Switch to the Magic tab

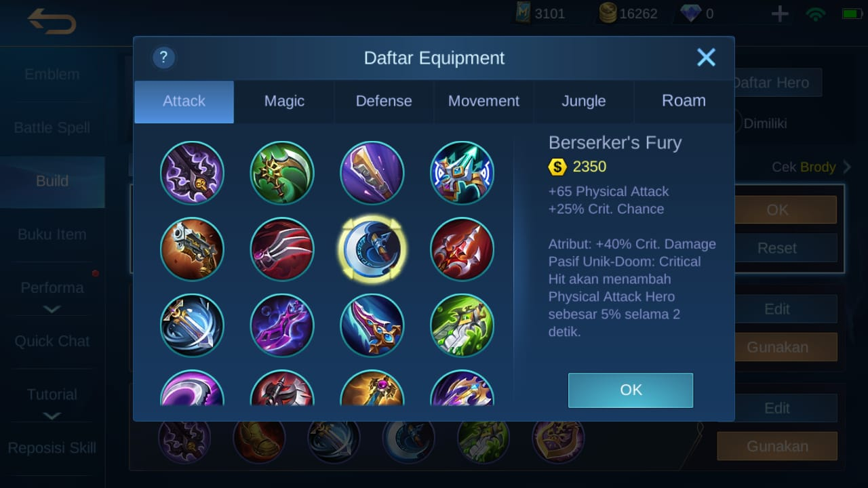click(x=284, y=102)
